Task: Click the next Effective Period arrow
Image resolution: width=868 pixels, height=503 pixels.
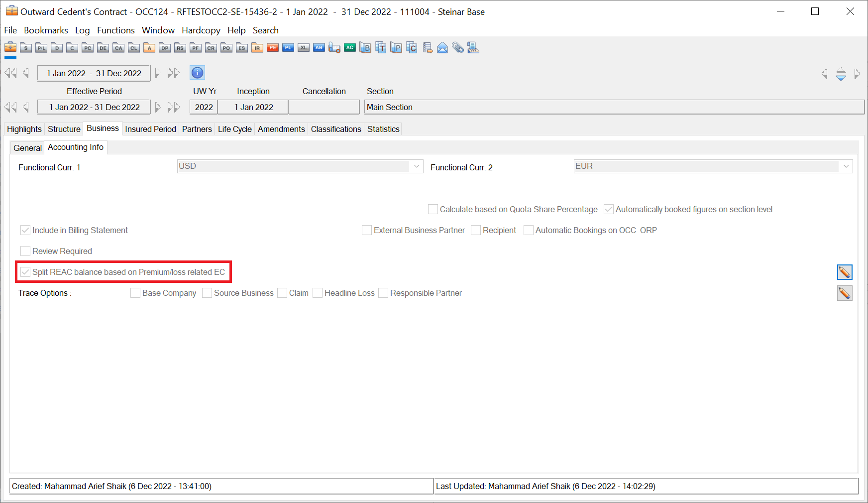Action: (158, 107)
